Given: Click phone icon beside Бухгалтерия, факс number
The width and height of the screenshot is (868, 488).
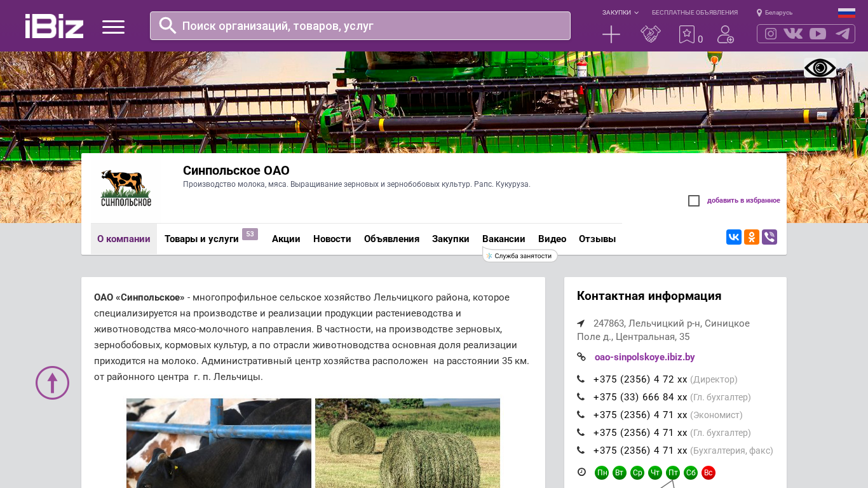Looking at the screenshot, I should tap(581, 451).
